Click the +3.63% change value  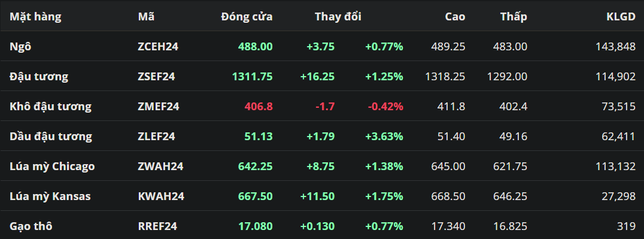click(384, 137)
